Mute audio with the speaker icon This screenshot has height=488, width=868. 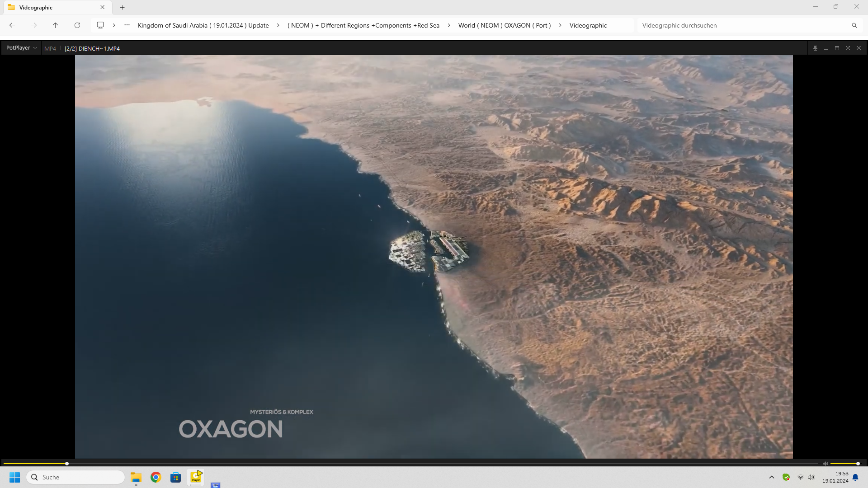click(825, 464)
